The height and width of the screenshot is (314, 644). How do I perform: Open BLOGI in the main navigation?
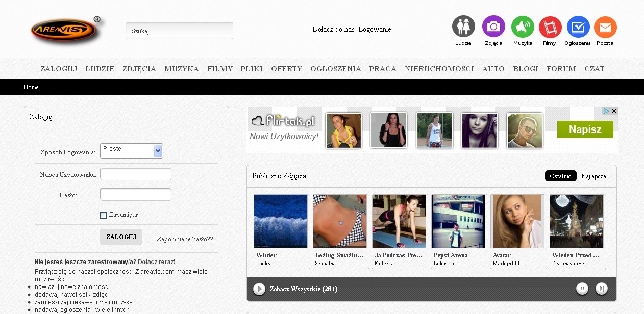click(526, 69)
